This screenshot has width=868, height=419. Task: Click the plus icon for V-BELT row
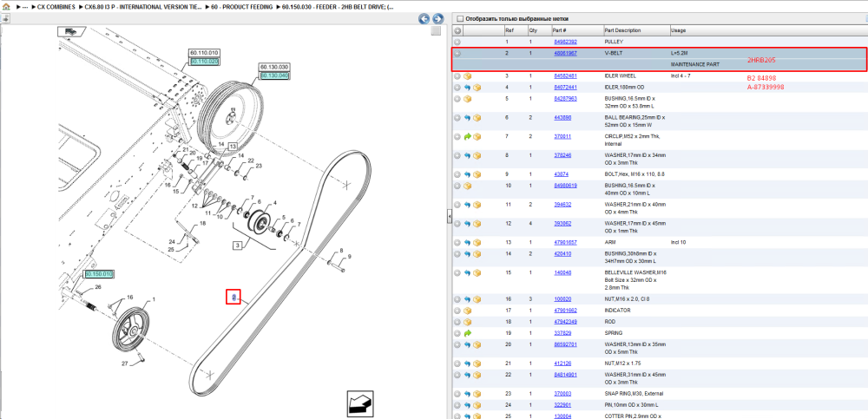click(457, 54)
